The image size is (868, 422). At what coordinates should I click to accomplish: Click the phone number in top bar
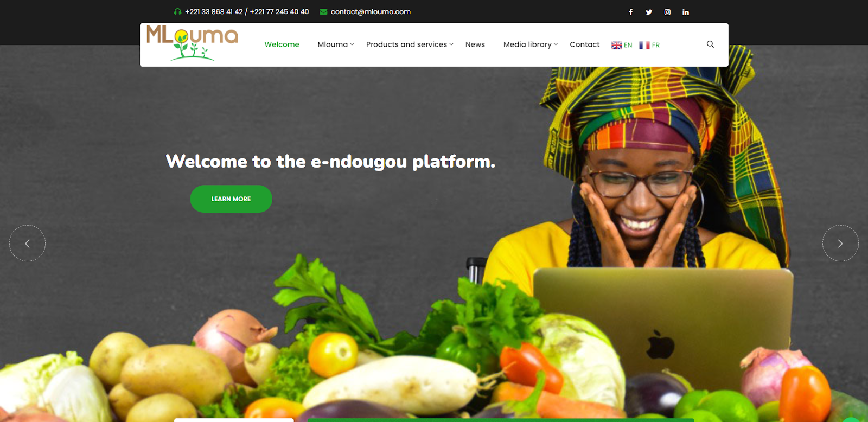click(247, 11)
